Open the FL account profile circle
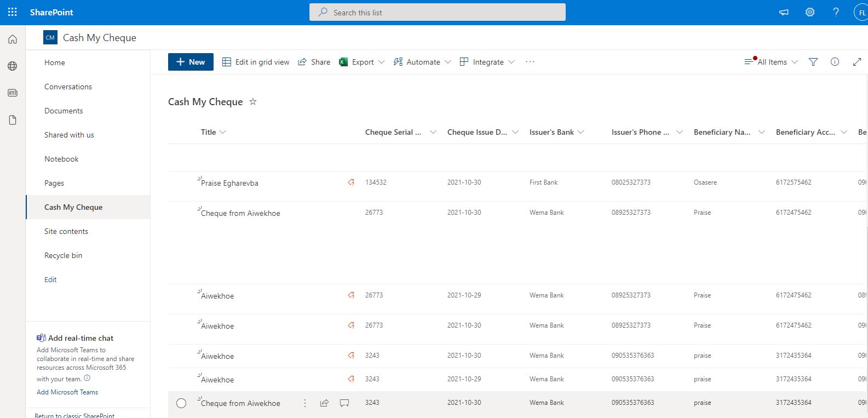This screenshot has height=418, width=868. coord(861,12)
